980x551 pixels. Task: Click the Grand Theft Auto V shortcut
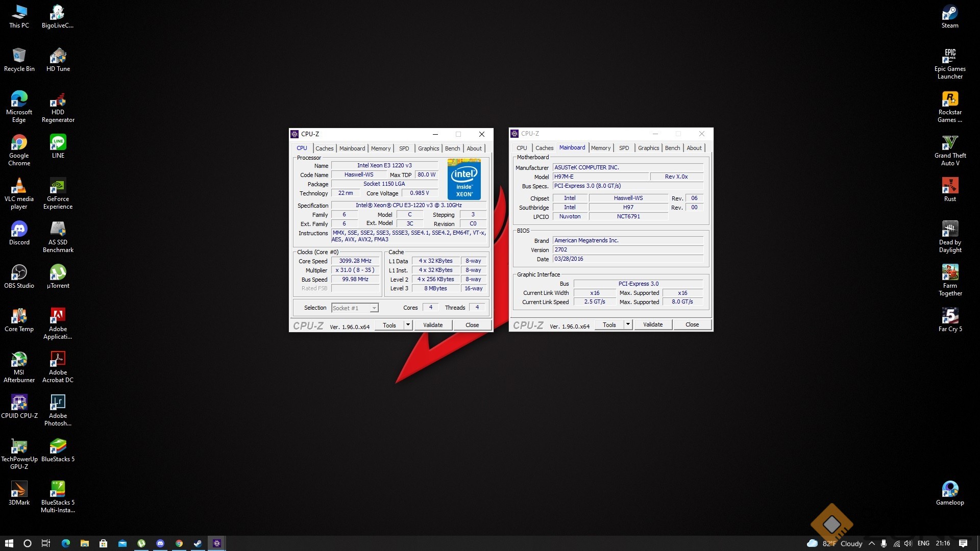(x=950, y=143)
